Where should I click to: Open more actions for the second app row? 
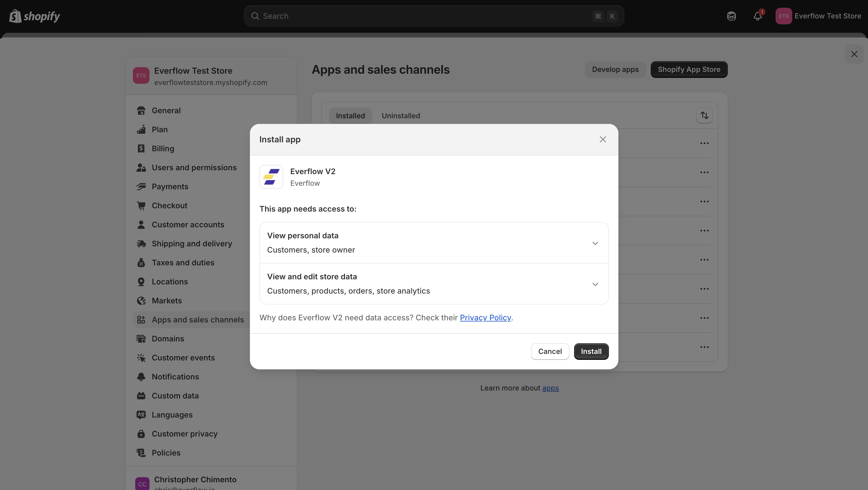(x=704, y=172)
